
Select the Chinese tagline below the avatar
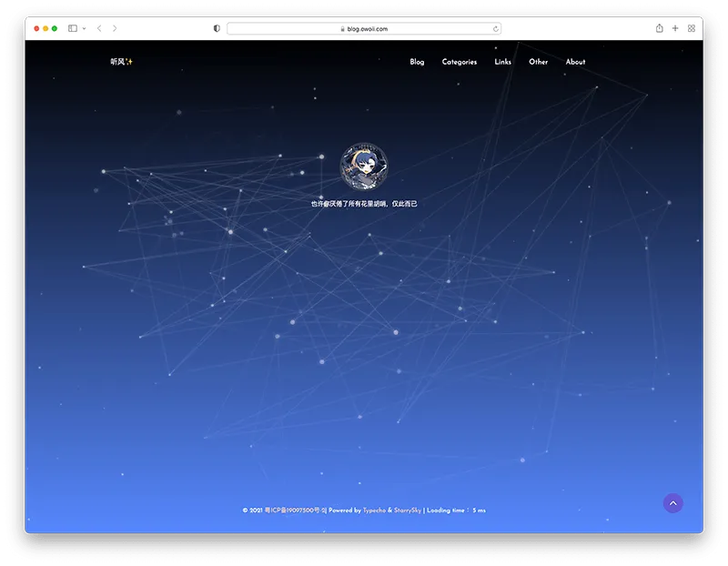[364, 203]
